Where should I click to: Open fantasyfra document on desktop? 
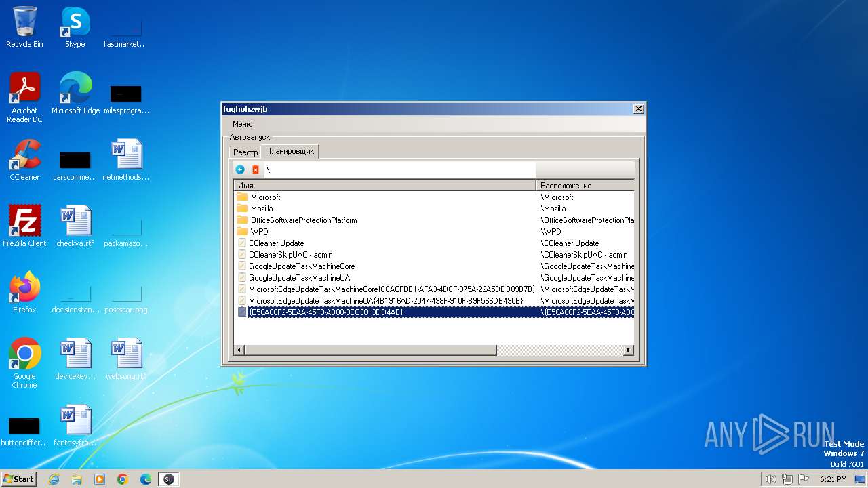(75, 426)
